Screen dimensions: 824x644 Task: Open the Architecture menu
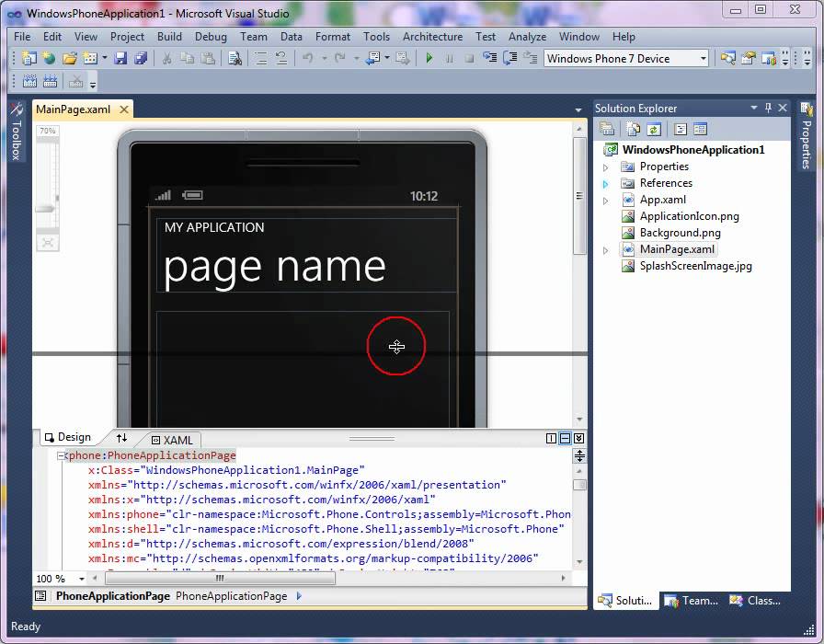coord(432,37)
